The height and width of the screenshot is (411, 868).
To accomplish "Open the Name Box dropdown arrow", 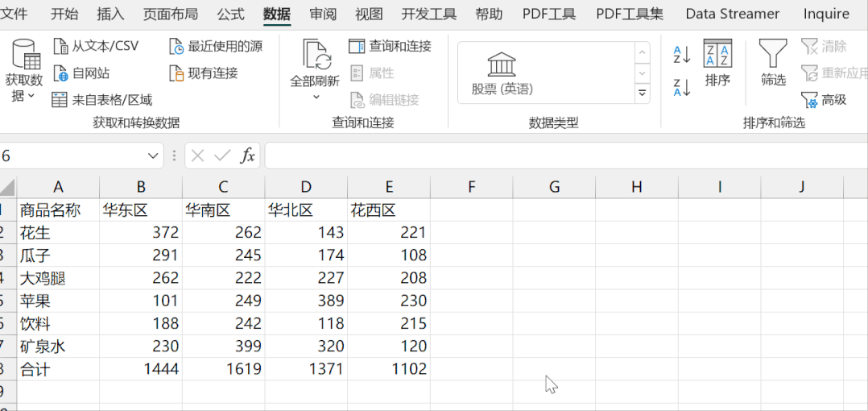I will (153, 156).
